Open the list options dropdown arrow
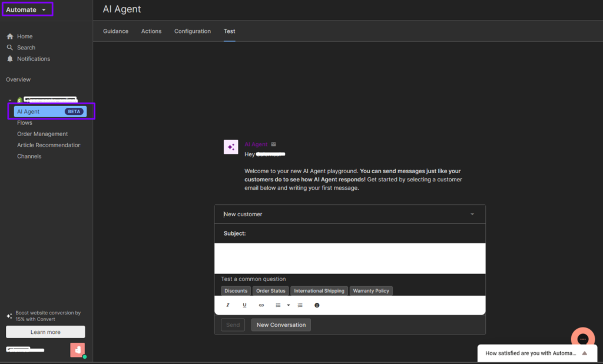The image size is (603, 364). (289, 305)
